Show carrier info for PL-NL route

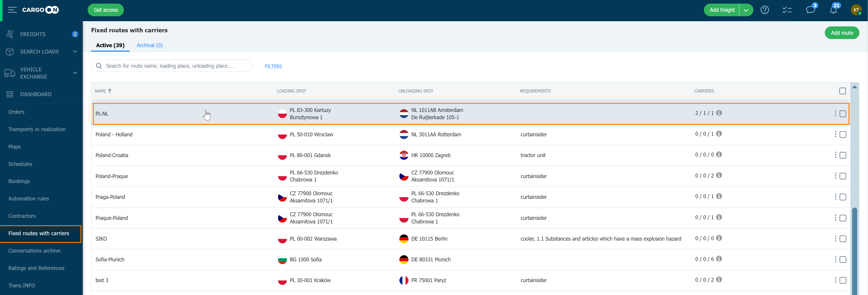click(719, 113)
